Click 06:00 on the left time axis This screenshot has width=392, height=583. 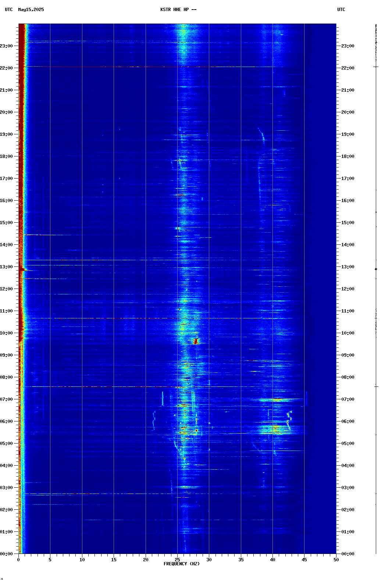click(x=6, y=421)
